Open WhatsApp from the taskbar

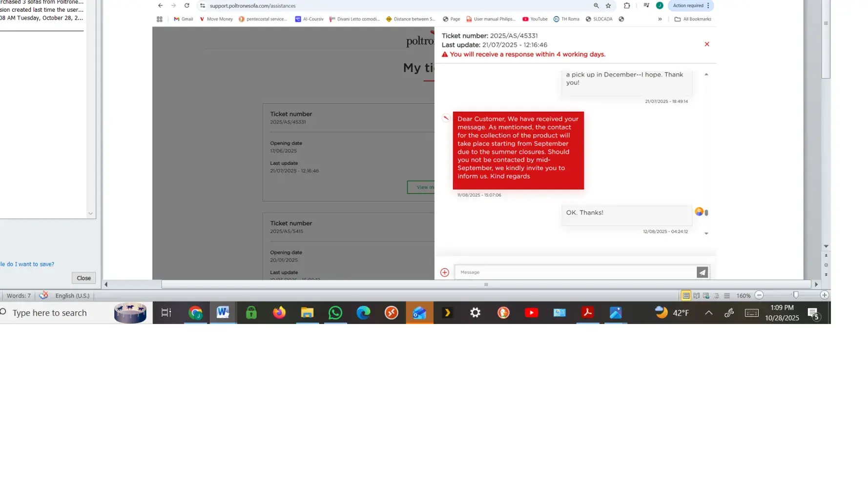tap(335, 313)
